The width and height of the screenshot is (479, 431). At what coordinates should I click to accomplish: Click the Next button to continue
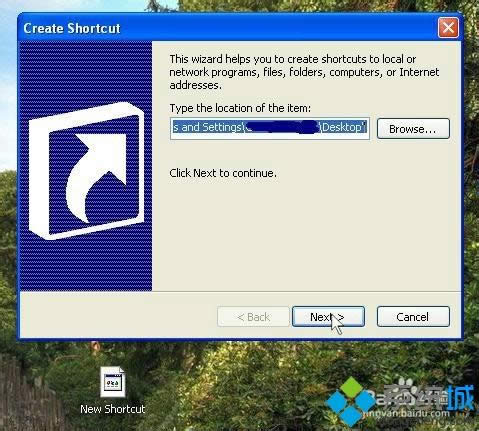tap(328, 317)
